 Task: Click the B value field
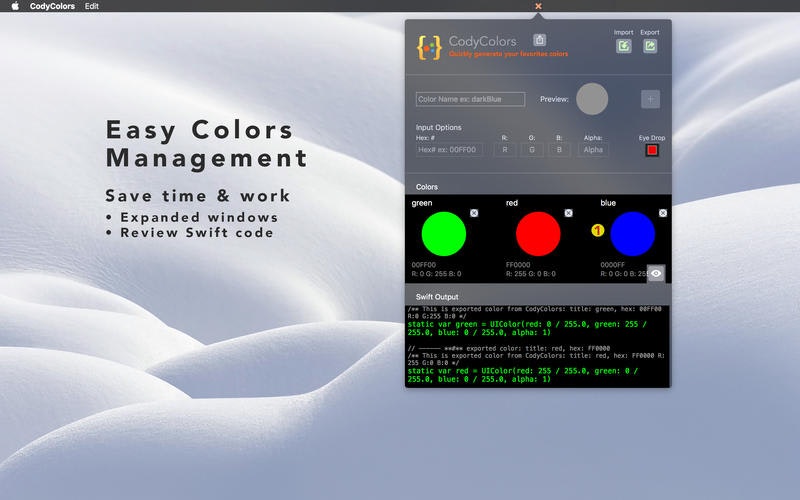[559, 149]
